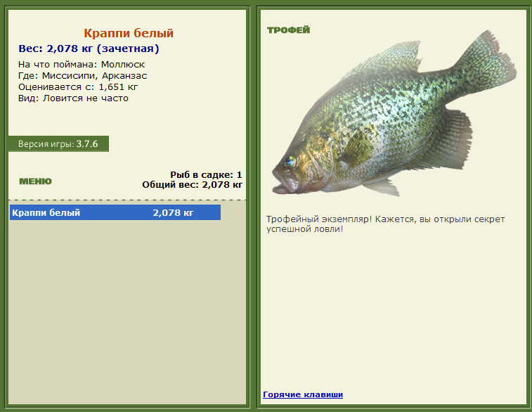This screenshot has height=412, width=532.
Task: Click "Вид: Ловится не часто" text
Action: point(73,98)
